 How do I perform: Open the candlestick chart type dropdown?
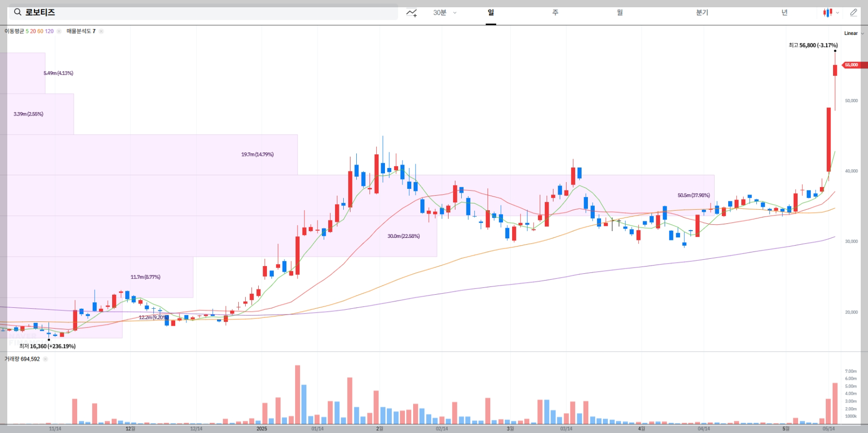[x=831, y=13]
